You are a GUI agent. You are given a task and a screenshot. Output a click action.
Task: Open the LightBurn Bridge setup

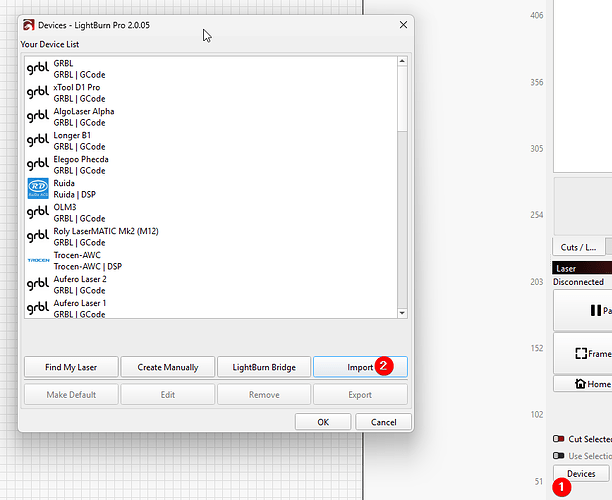[x=264, y=367]
